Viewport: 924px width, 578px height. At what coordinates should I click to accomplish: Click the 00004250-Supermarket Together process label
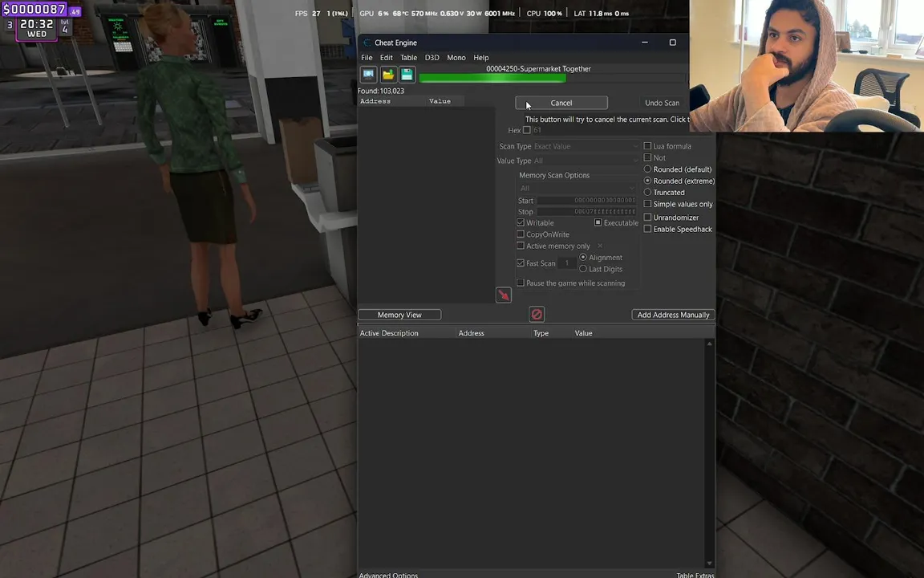tap(538, 69)
